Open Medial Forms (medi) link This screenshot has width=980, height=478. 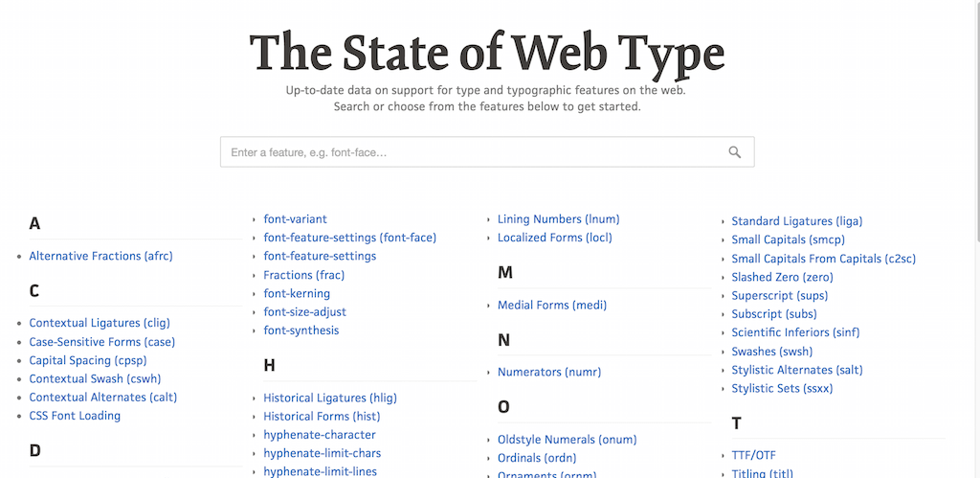[x=552, y=306]
